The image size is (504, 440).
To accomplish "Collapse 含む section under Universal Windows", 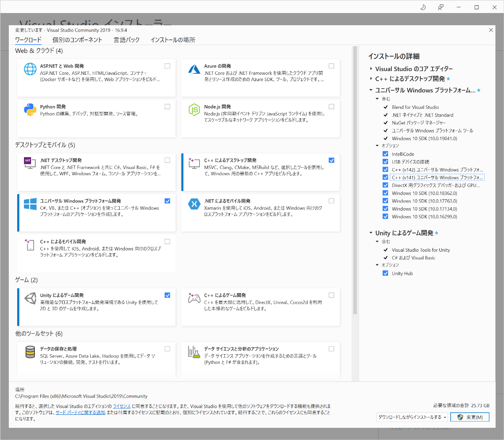I will point(377,99).
